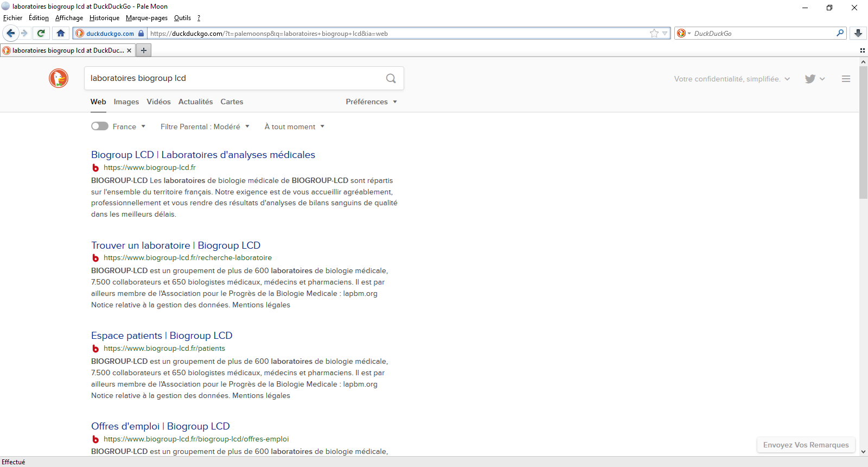Click Envoyez Vos Remarques feedback button
The width and height of the screenshot is (868, 467).
(x=806, y=445)
